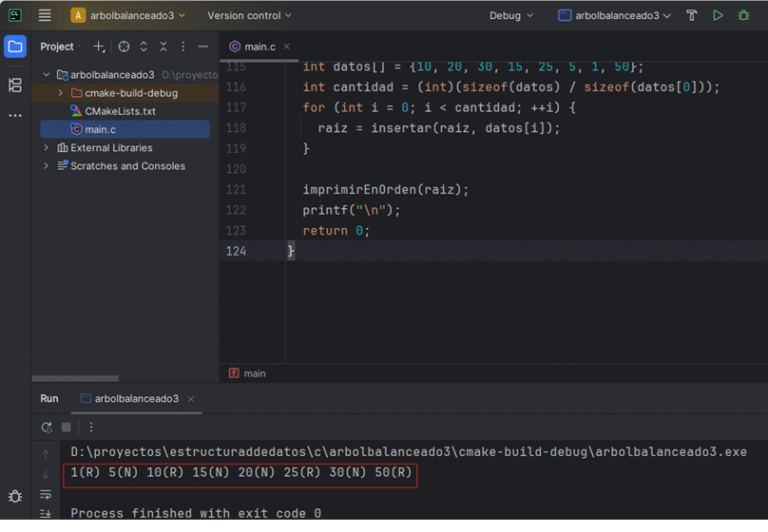Open the Structure tool window
The width and height of the screenshot is (768, 532).
click(15, 85)
